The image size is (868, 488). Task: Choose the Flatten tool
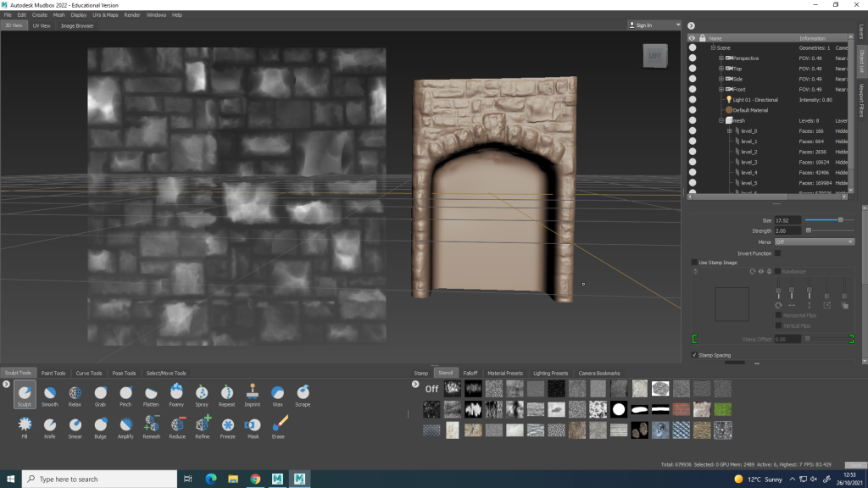tap(151, 393)
